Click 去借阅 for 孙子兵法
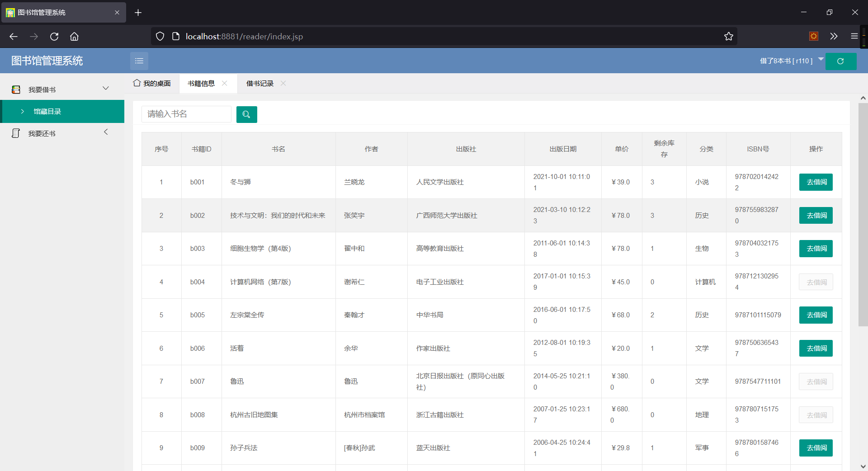 (x=816, y=448)
